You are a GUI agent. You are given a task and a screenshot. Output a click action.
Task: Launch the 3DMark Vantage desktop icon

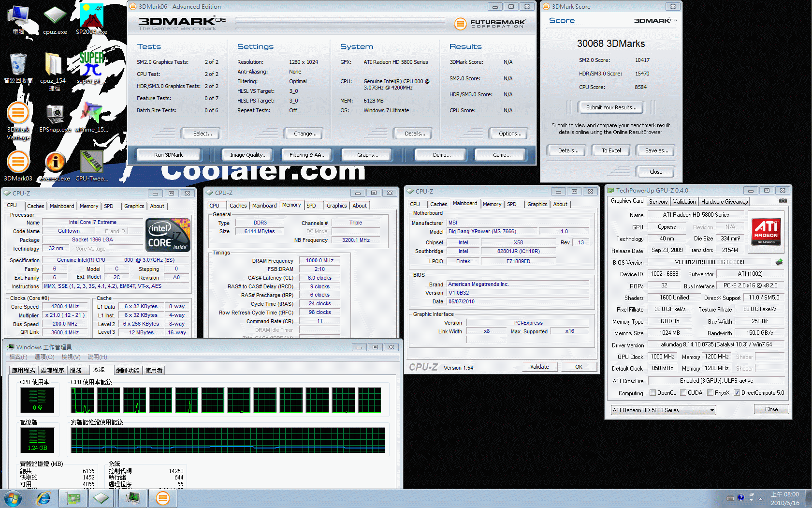click(x=18, y=121)
